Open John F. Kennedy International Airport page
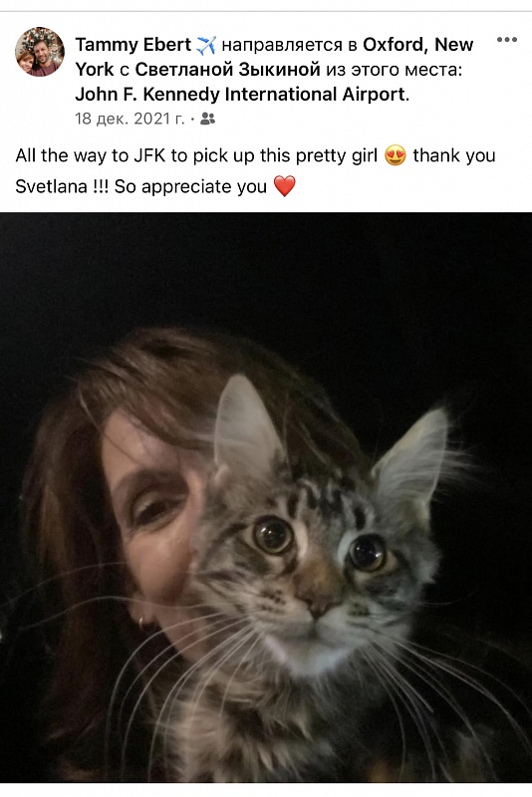 [x=241, y=94]
